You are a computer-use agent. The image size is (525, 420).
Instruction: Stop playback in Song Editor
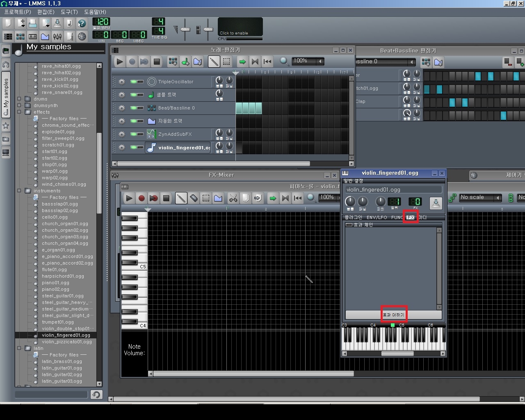tap(156, 62)
